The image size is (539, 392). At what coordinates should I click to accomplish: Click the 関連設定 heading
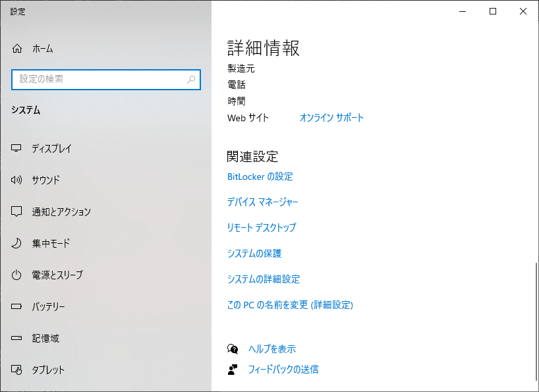click(x=252, y=156)
